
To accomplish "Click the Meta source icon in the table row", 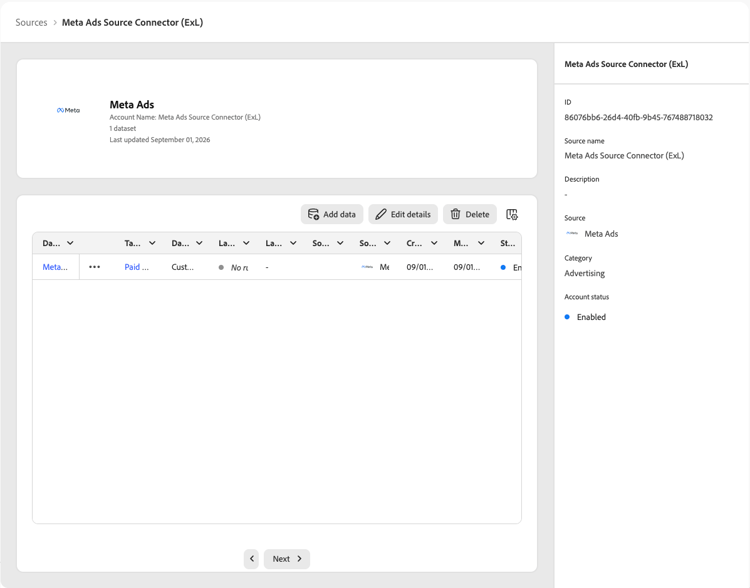I will point(367,267).
